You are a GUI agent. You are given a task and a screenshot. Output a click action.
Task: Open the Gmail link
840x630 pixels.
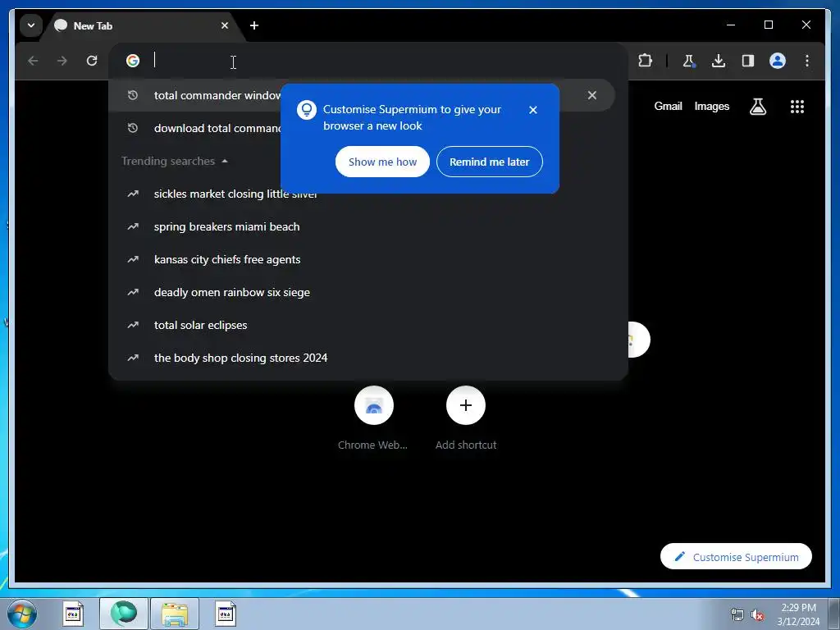[668, 106]
